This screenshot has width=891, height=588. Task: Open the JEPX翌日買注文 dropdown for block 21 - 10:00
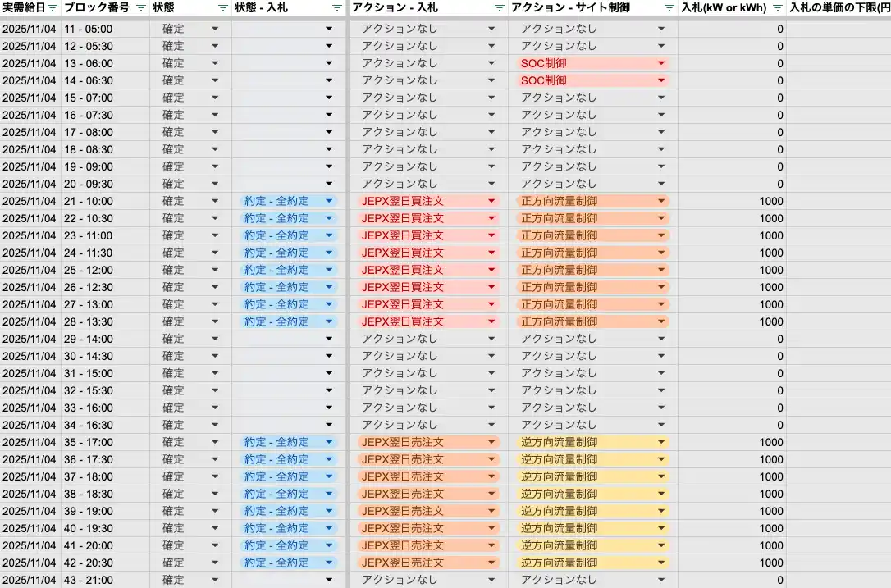[x=491, y=201]
